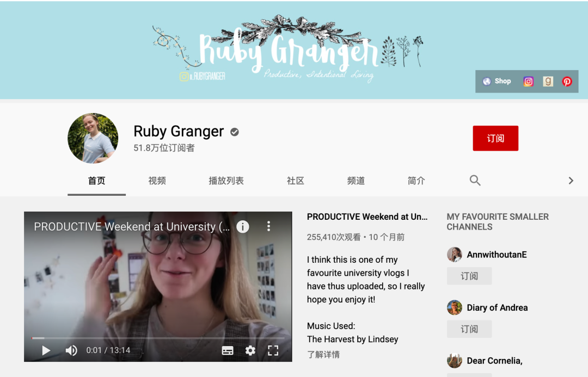Subscribe with the red 订阅 button
The width and height of the screenshot is (588, 377).
point(495,138)
